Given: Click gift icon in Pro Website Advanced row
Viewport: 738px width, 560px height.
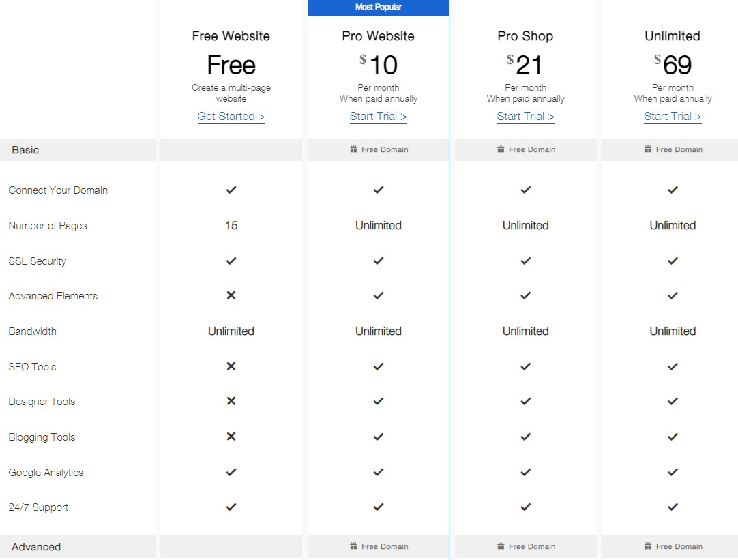Looking at the screenshot, I should pos(353,546).
